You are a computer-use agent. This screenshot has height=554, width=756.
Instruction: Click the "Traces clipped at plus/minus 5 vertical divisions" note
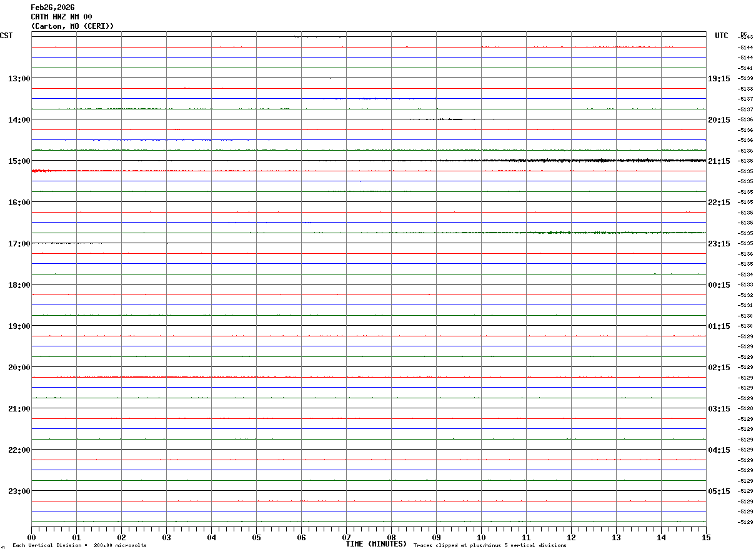pos(490,546)
